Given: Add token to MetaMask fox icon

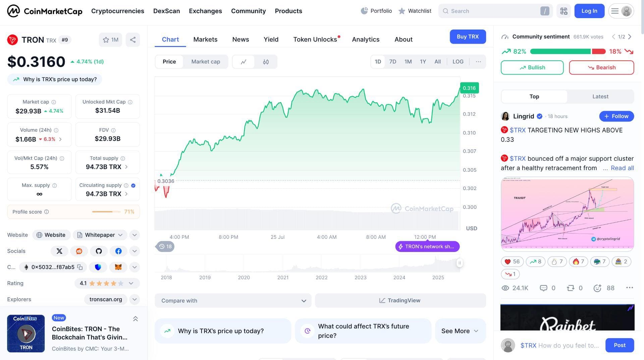Looking at the screenshot, I should (118, 267).
